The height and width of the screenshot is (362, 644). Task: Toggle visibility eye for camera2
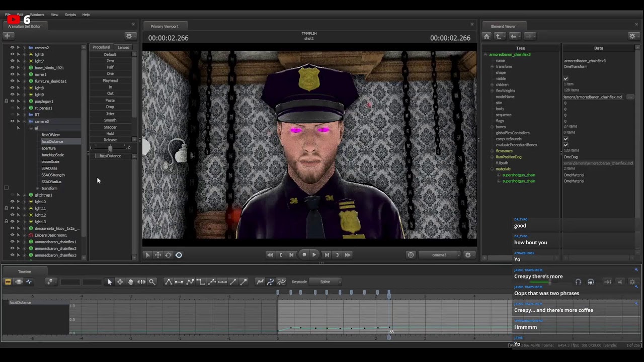[x=12, y=48]
